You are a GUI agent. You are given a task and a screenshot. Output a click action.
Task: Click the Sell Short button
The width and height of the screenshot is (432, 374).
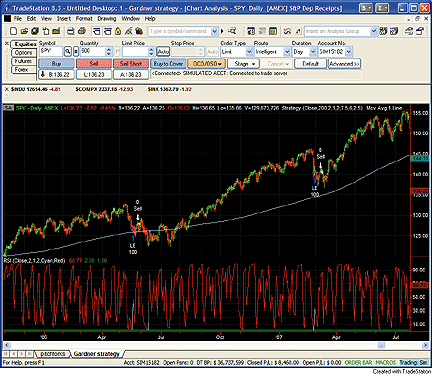pyautogui.click(x=131, y=63)
